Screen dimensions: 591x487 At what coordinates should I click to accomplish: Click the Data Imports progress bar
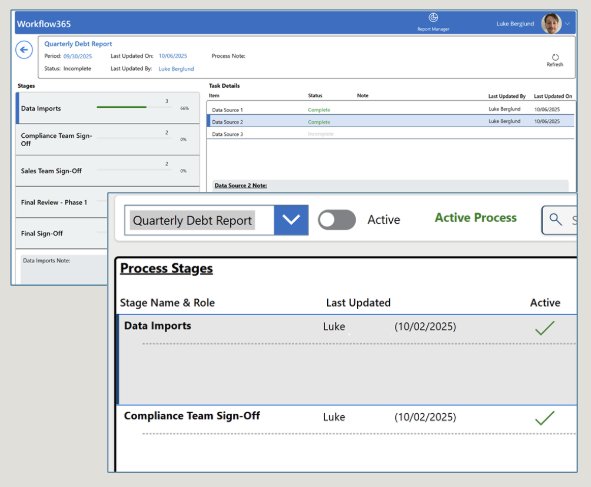[134, 107]
